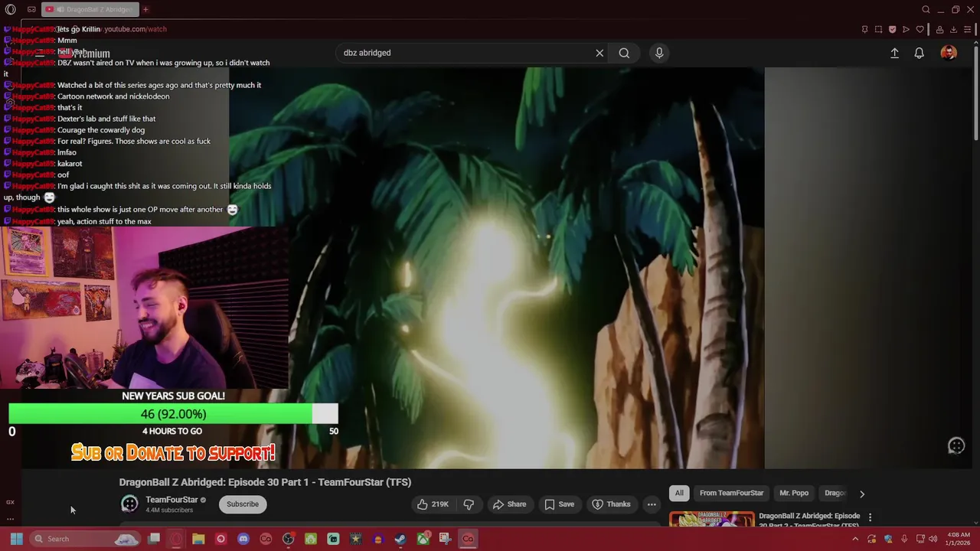
Task: Dislike the video
Action: (x=469, y=504)
